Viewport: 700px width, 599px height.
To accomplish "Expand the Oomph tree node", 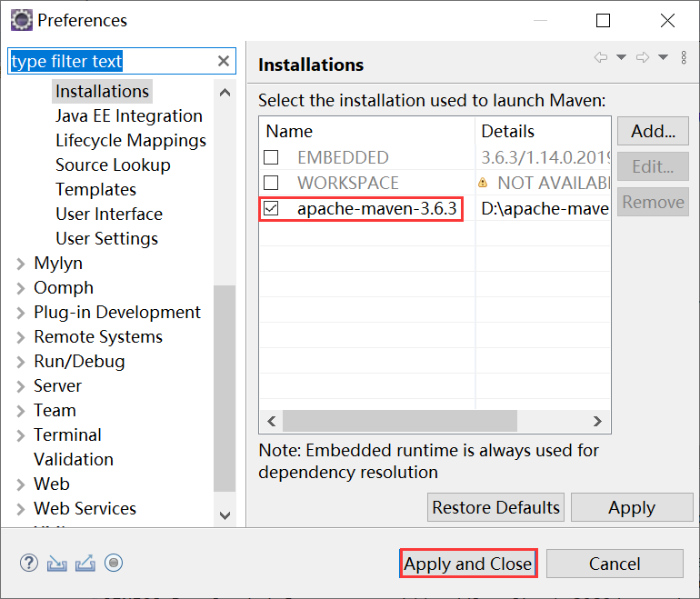I will [x=20, y=288].
